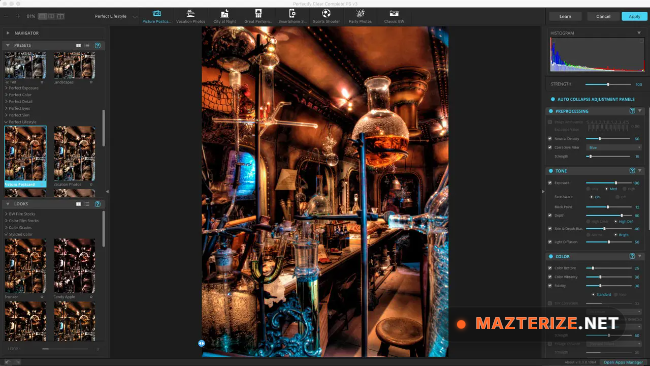Viewport: 650px width, 366px height.
Task: Toggle the Color panel on/off circle
Action: (551, 256)
